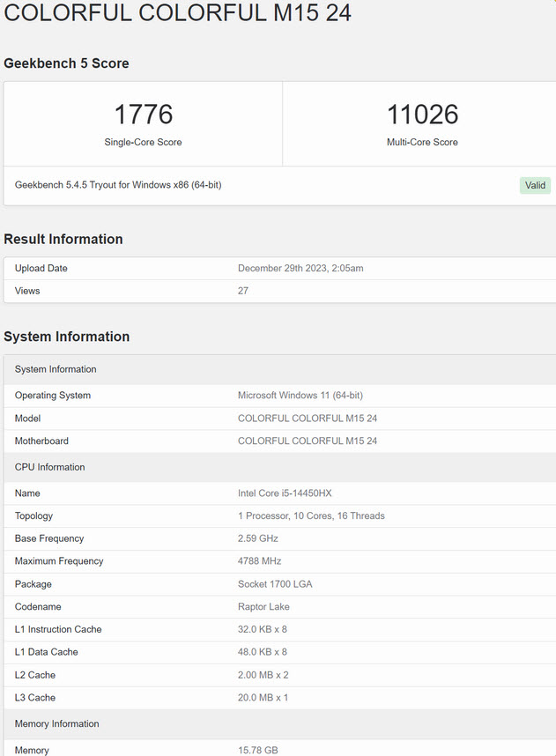Click the Upload Date label

tap(41, 269)
